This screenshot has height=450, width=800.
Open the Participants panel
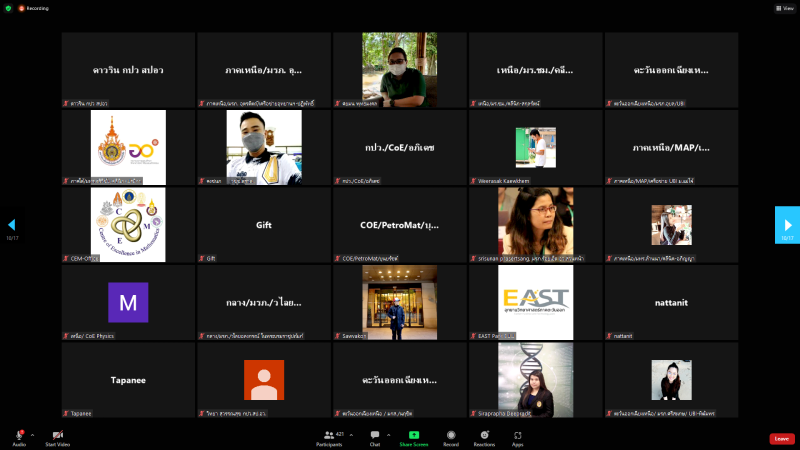click(x=330, y=437)
